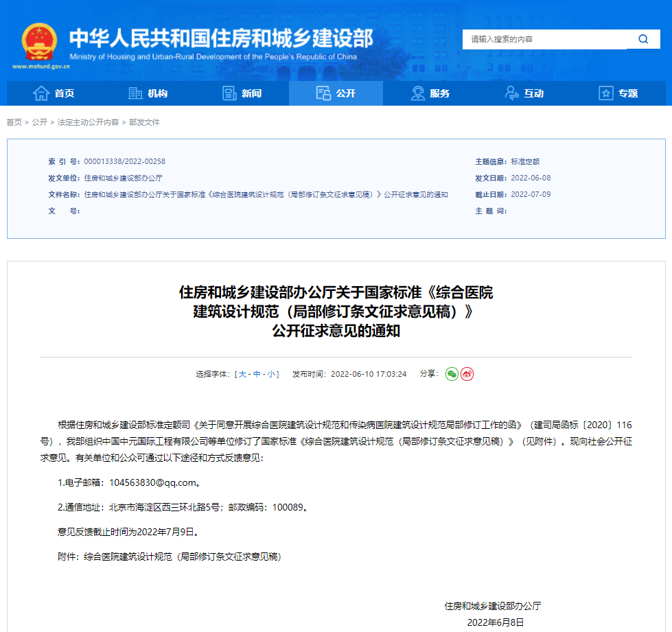The width and height of the screenshot is (672, 632).
Task: Open the 服务 navigation tab
Action: coord(430,93)
